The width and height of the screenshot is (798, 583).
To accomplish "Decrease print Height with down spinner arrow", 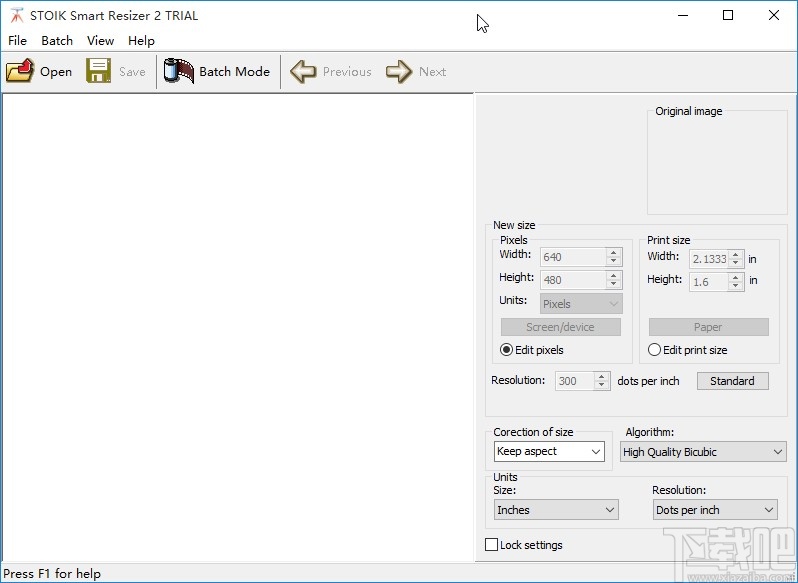I will click(x=735, y=286).
